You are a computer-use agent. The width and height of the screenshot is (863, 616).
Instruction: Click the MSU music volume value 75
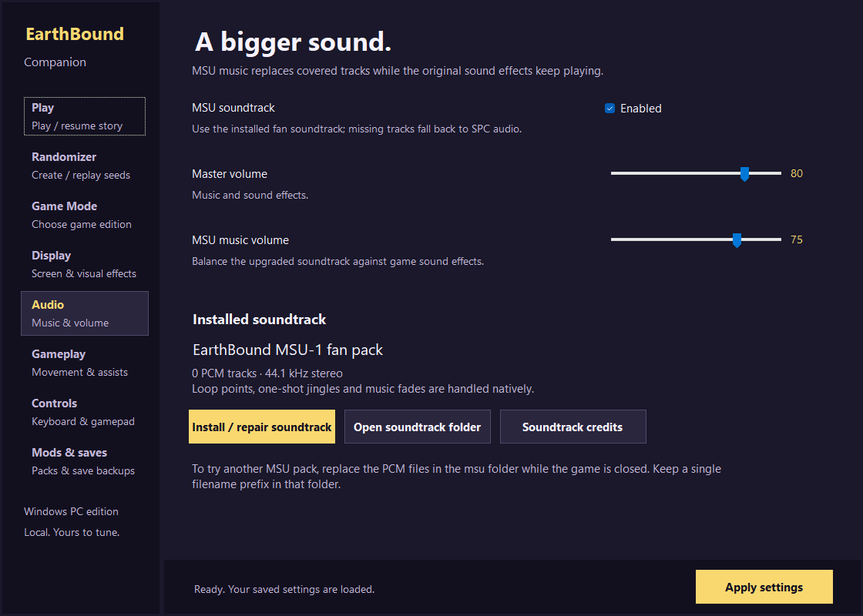click(x=797, y=239)
